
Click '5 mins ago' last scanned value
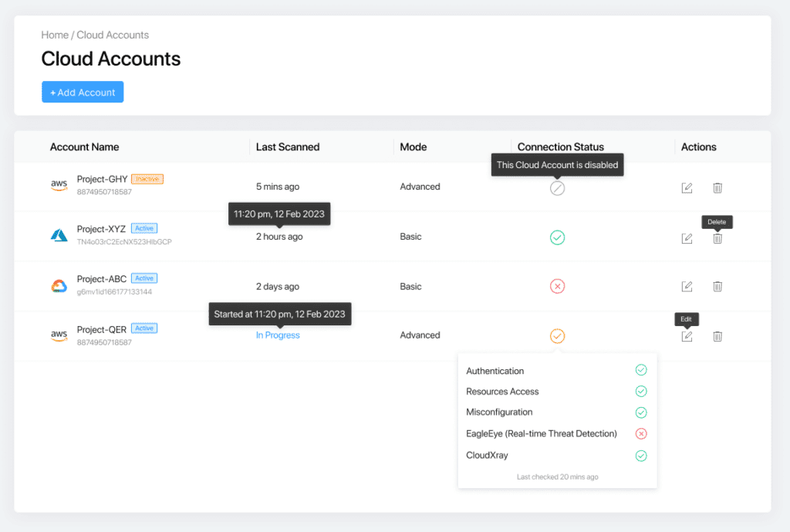click(278, 187)
